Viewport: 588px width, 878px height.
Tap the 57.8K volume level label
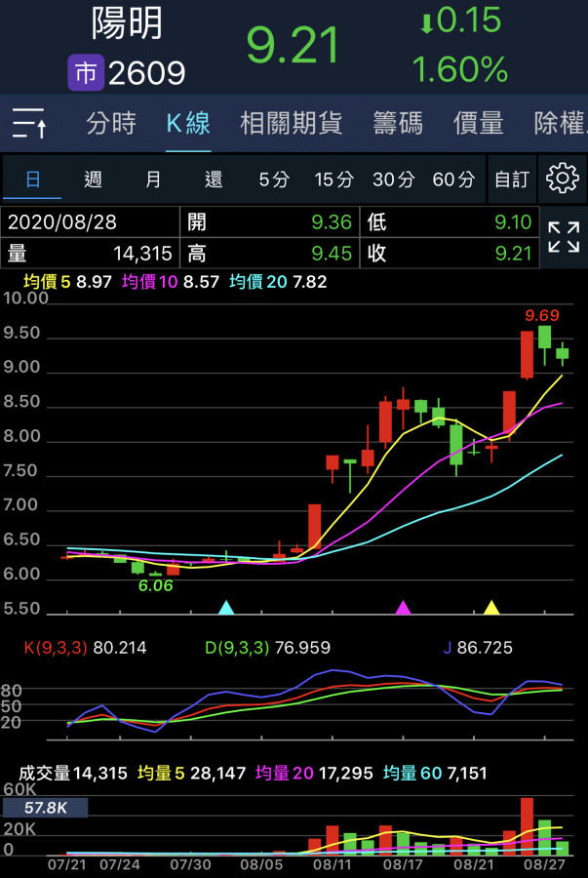pyautogui.click(x=45, y=808)
